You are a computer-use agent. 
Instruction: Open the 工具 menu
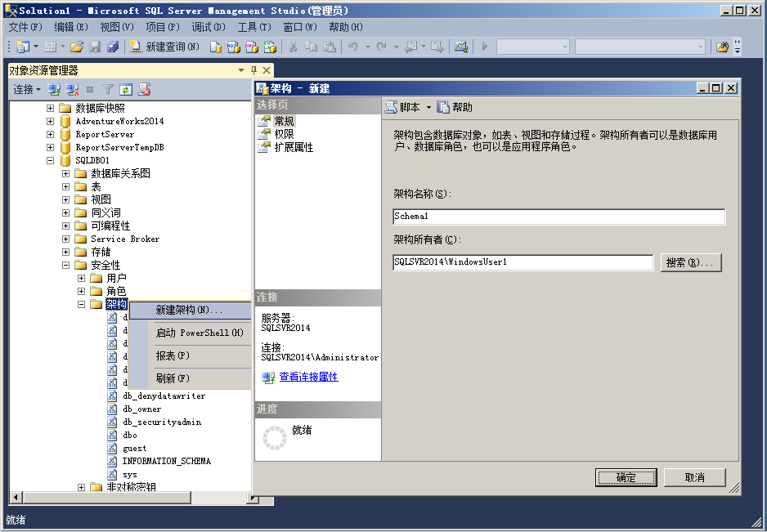(x=254, y=27)
